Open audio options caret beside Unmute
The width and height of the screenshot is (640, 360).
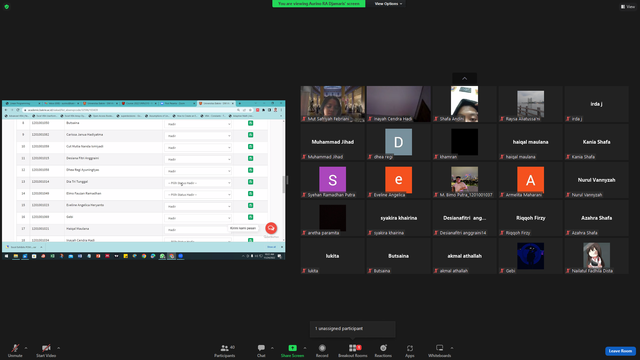(26, 348)
